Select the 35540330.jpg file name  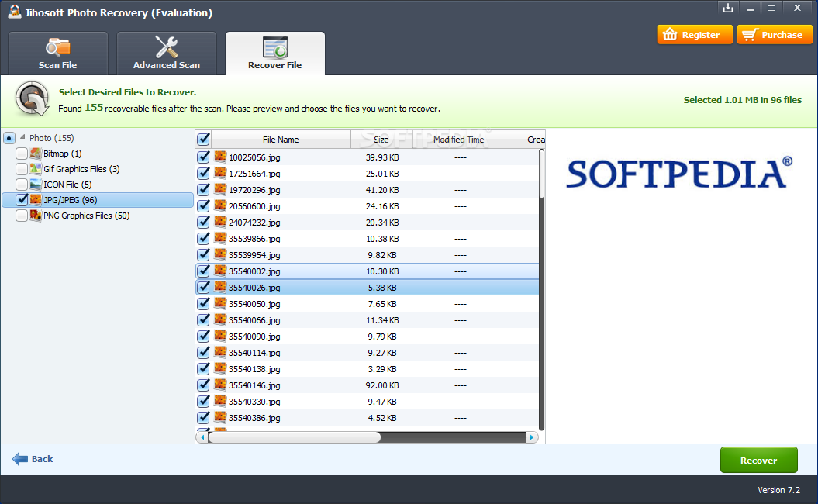tap(254, 402)
